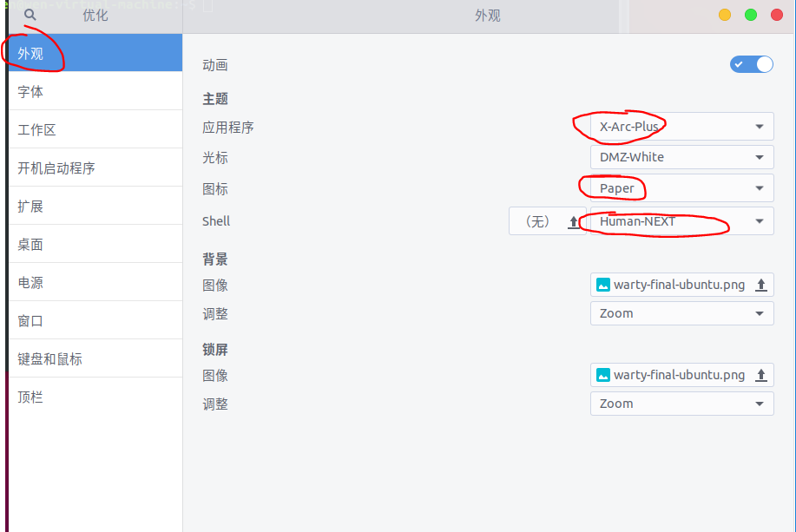This screenshot has width=796, height=532.
Task: Open the 图标 dropdown showing Paper
Action: click(x=681, y=188)
